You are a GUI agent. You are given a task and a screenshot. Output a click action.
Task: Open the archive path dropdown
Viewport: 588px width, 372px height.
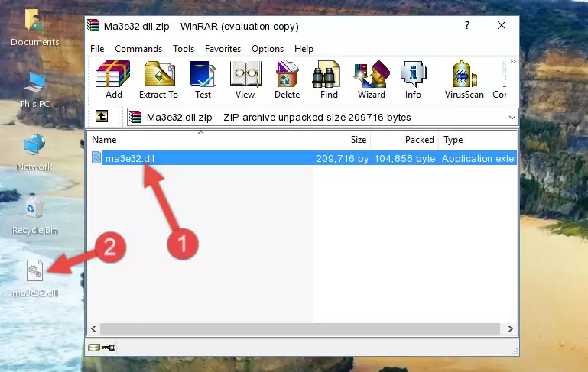[x=512, y=118]
